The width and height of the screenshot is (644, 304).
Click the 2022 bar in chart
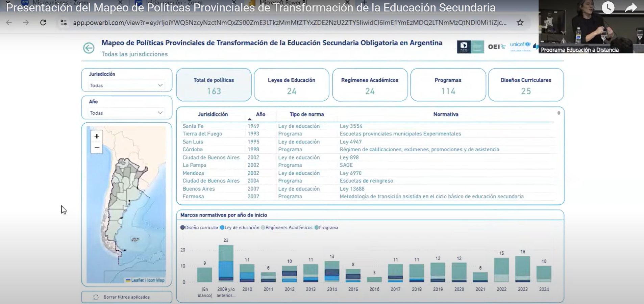click(x=501, y=270)
